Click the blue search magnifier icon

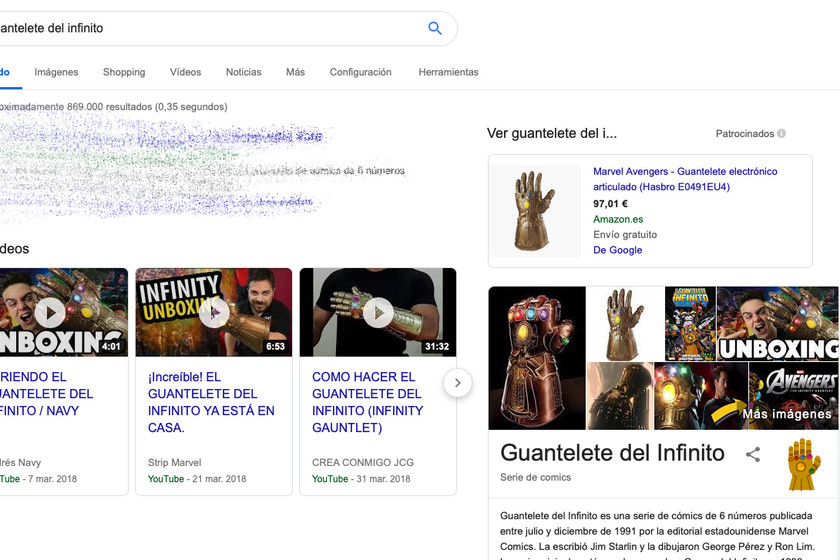[x=435, y=28]
